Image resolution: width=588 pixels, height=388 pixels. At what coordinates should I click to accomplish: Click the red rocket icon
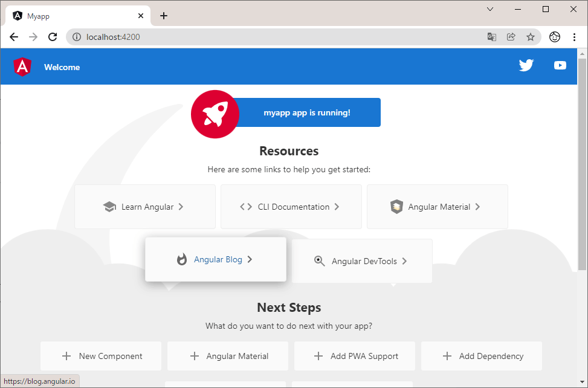pyautogui.click(x=215, y=114)
